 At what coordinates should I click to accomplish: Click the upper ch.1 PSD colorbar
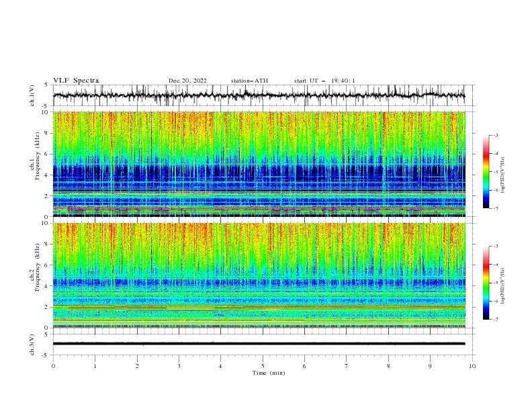click(486, 171)
